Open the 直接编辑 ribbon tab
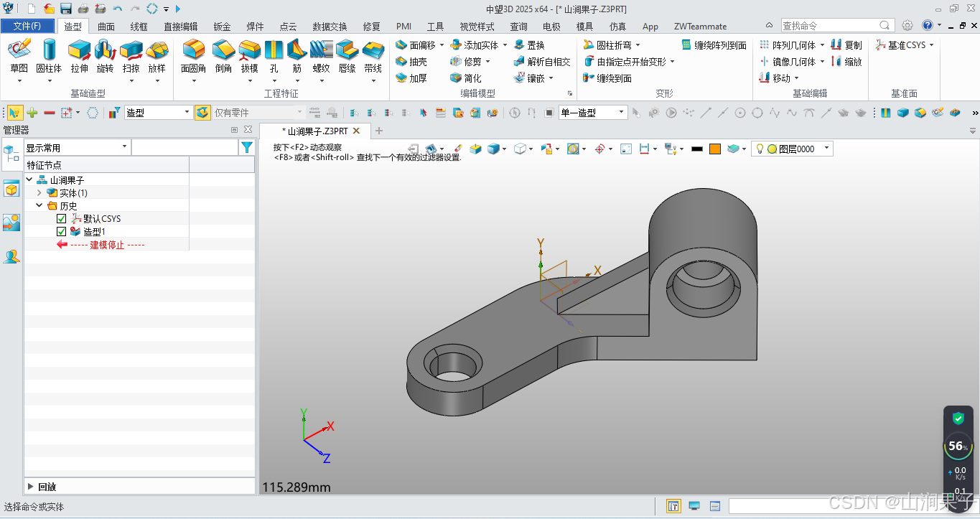The image size is (980, 519). point(180,27)
